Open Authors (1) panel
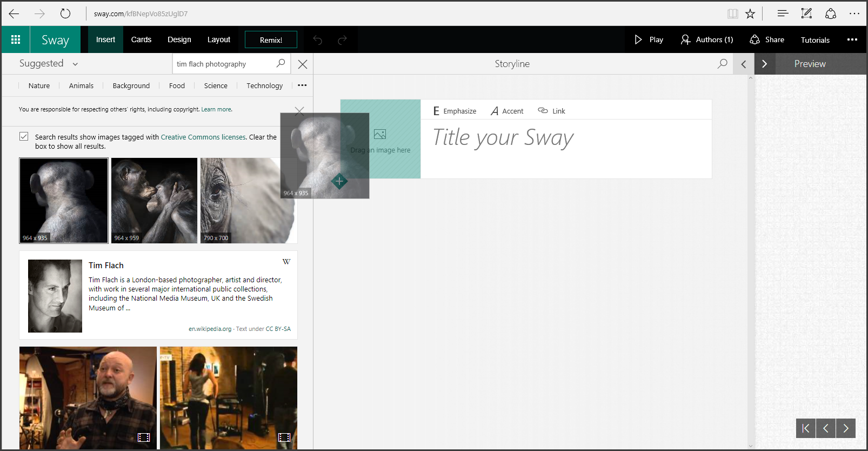The height and width of the screenshot is (451, 868). click(707, 39)
